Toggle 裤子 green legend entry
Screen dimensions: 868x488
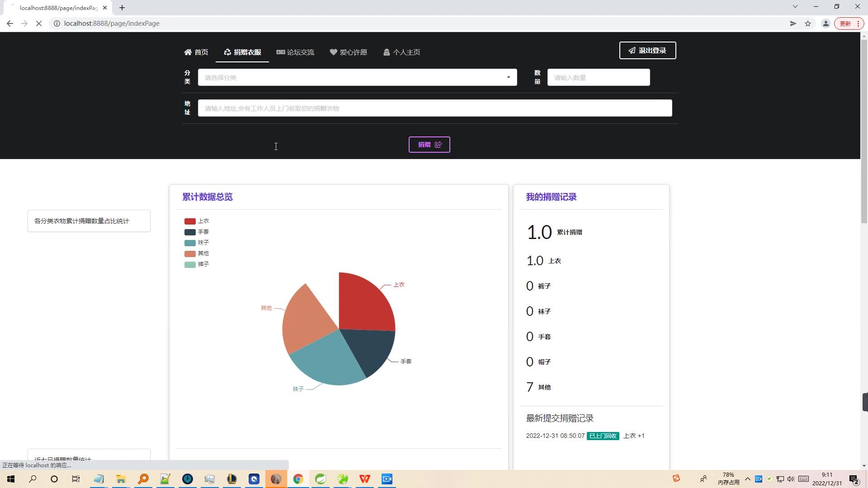197,264
